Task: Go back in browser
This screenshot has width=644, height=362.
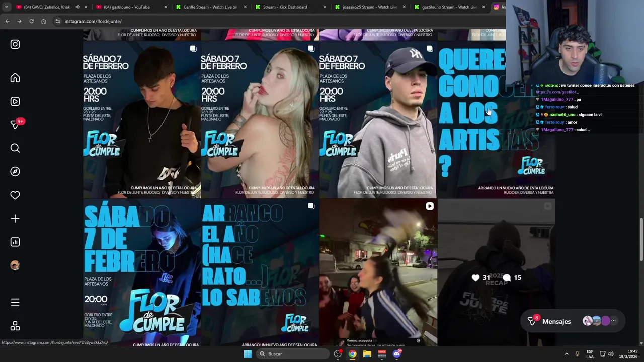Action: 7,21
